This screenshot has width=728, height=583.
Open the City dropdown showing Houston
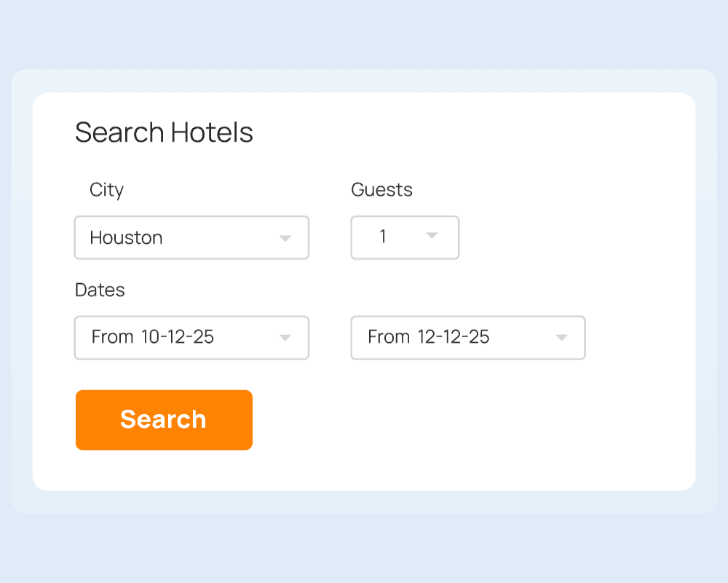coord(191,237)
